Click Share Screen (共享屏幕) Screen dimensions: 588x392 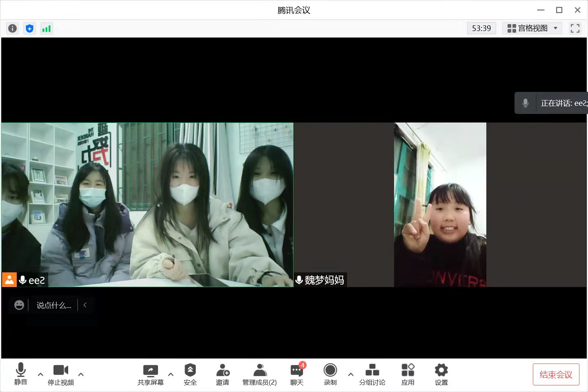tap(150, 374)
